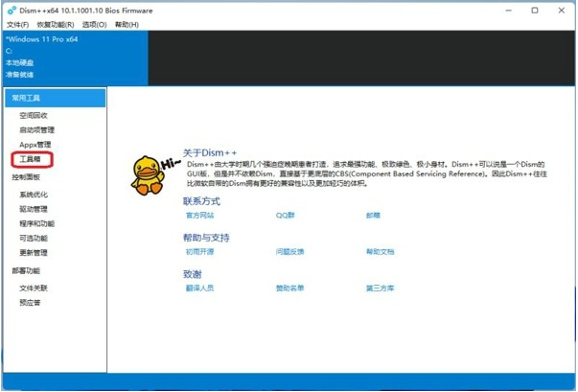Open the 帮助文档 link
Viewport: 578px width, 392px height.
[x=379, y=252]
